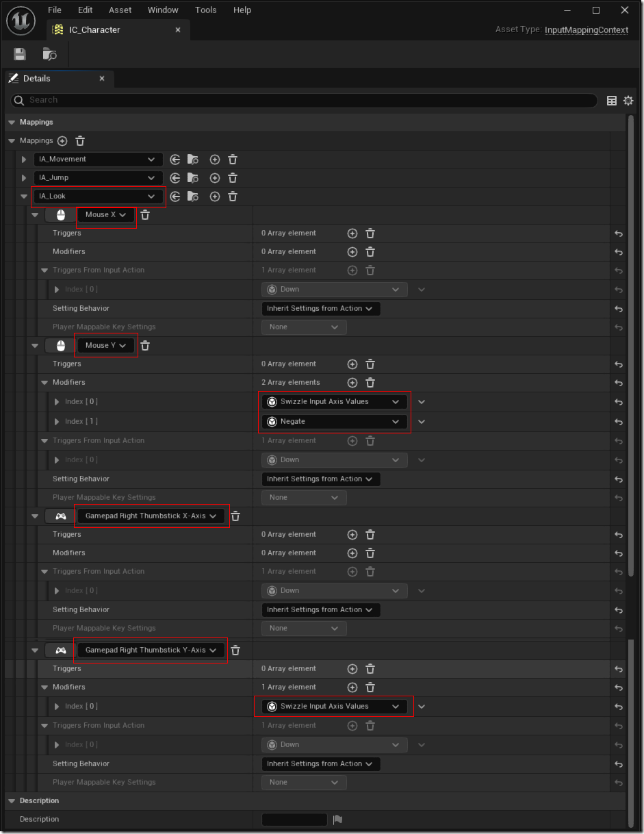Open the Tools menu

[x=205, y=10]
